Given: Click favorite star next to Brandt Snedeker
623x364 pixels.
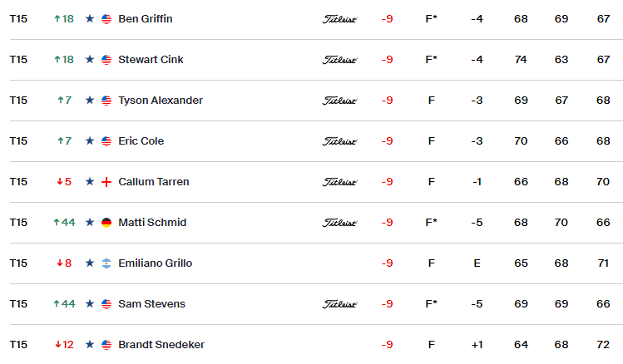Looking at the screenshot, I should [x=90, y=345].
